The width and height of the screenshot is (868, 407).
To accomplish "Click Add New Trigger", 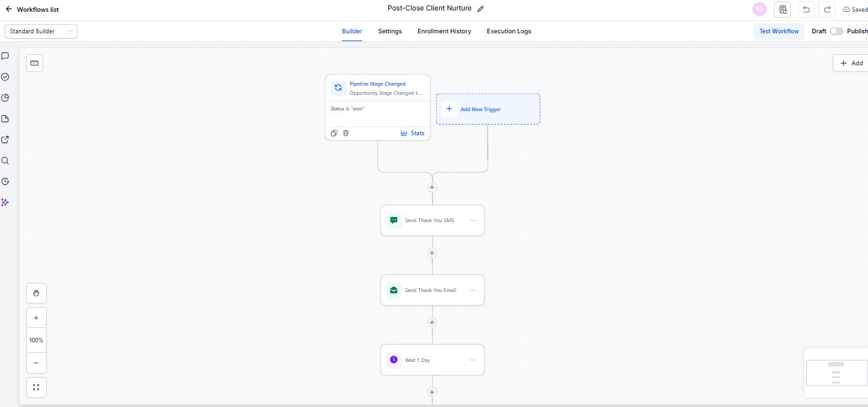I will click(x=488, y=109).
